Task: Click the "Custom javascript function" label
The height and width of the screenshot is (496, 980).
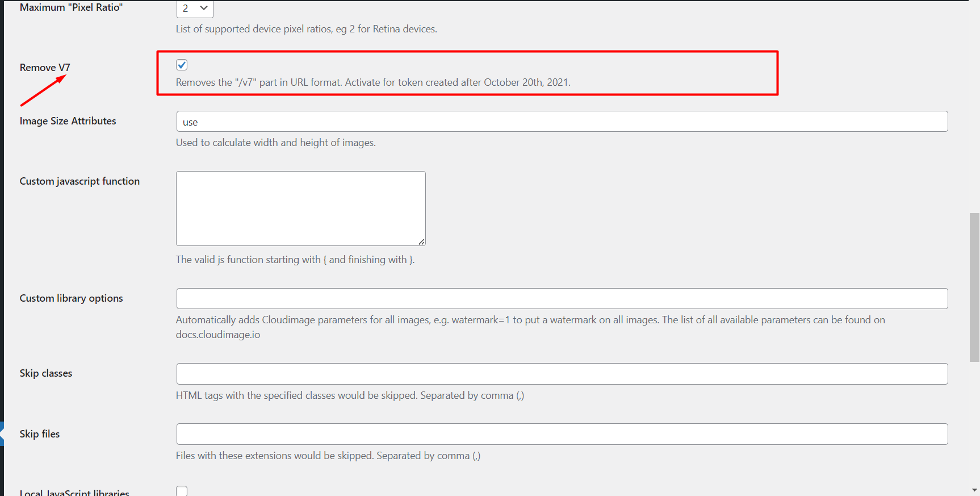Action: tap(79, 181)
